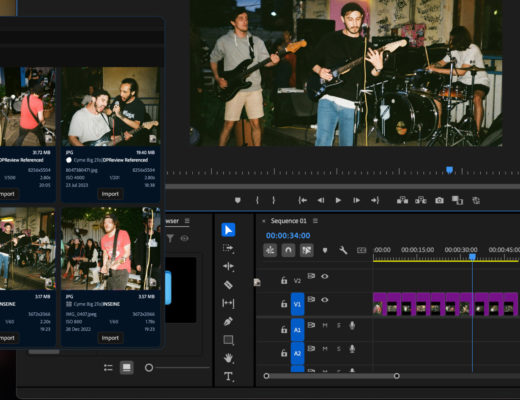The width and height of the screenshot is (520, 400).
Task: Solo track A1
Action: (x=339, y=325)
